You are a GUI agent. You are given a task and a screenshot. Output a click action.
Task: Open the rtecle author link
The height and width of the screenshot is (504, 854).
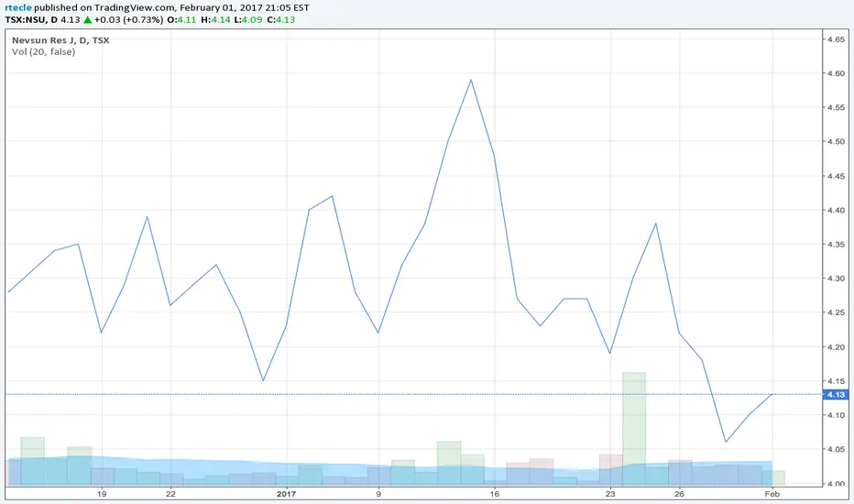point(18,7)
